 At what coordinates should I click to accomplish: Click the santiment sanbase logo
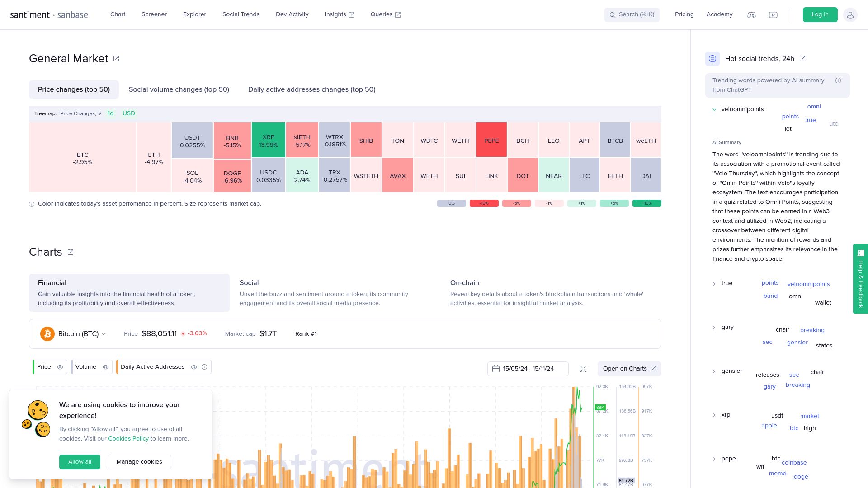point(49,15)
